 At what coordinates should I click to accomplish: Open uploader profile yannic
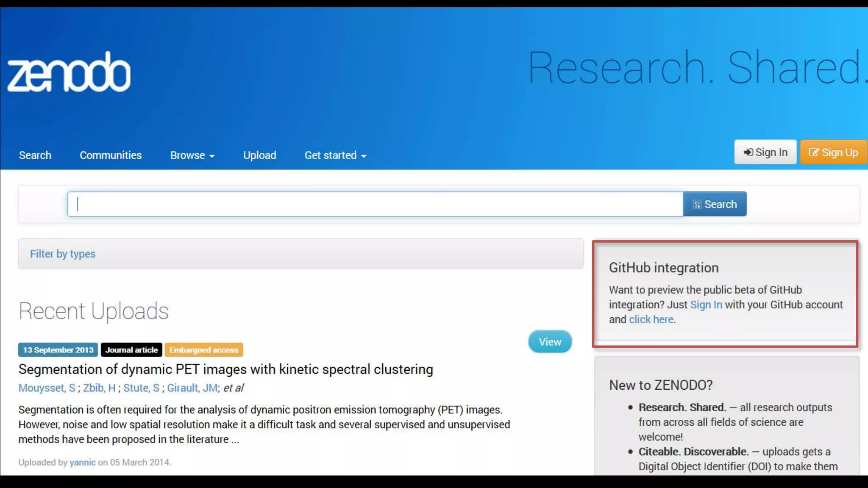(x=82, y=462)
